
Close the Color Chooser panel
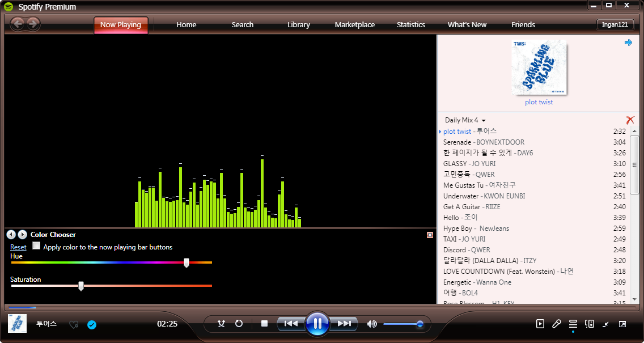(x=430, y=235)
